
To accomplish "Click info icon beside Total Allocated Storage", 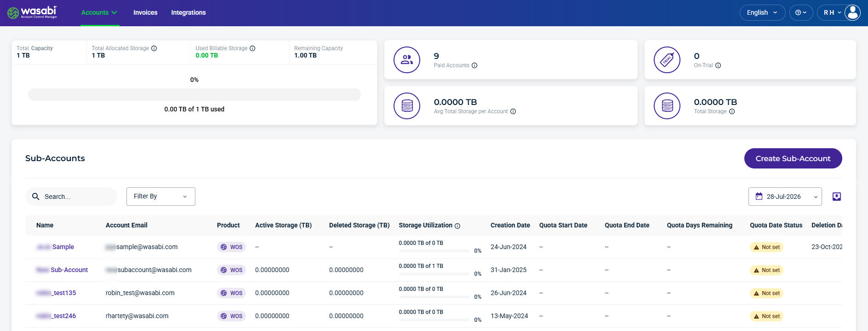I will 154,48.
